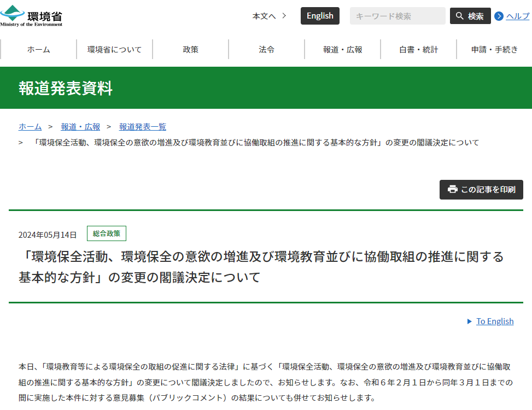This screenshot has width=532, height=410.
Task: Click the triangle arrow beside To English
Action: (x=469, y=321)
